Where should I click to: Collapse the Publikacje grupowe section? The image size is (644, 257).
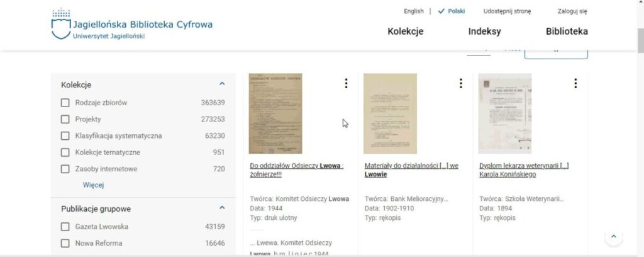[x=222, y=208]
